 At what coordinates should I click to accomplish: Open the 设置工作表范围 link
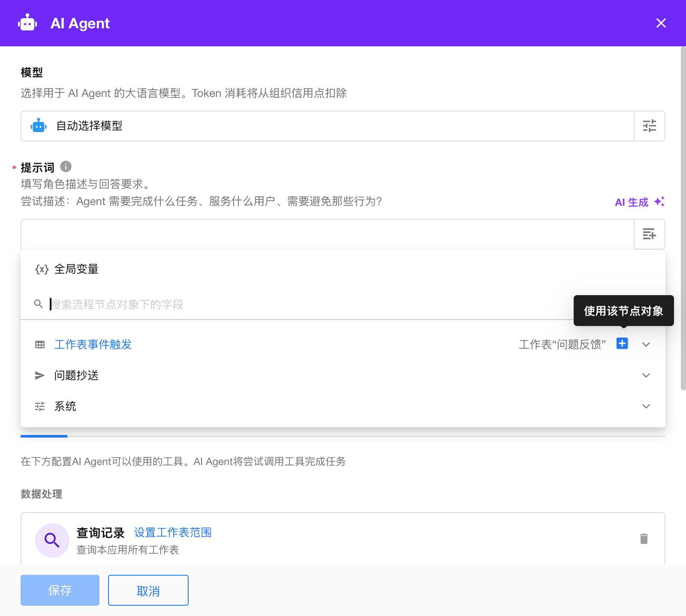(x=172, y=532)
